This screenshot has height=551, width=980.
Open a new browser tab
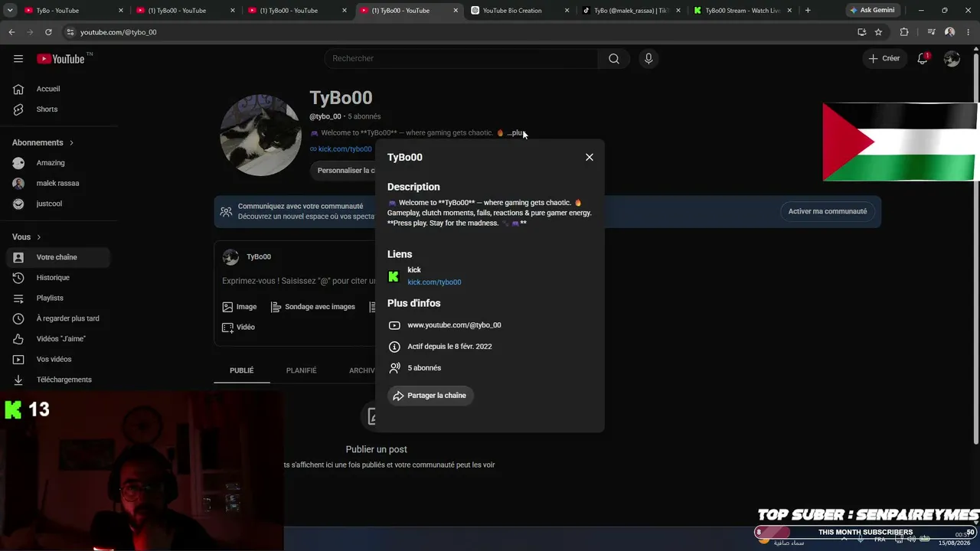tap(808, 11)
